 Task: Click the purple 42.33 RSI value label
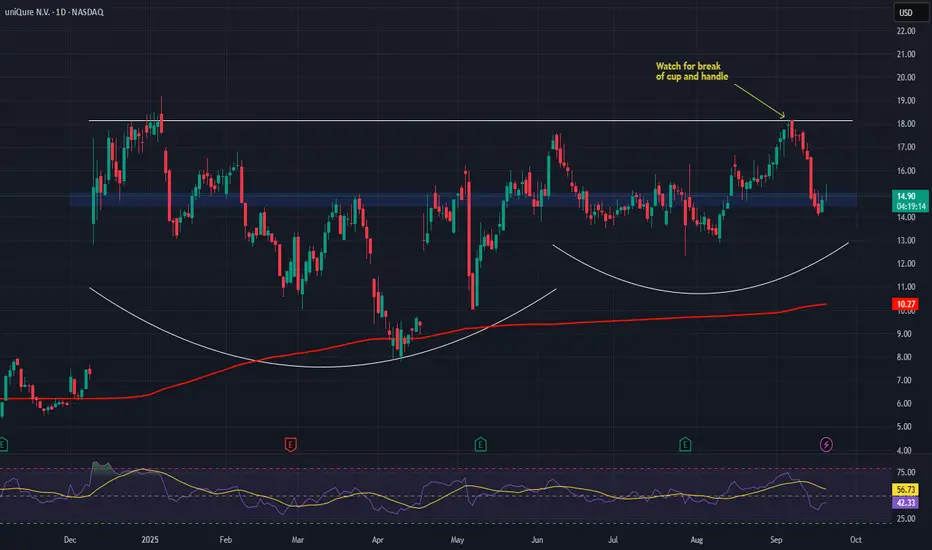[906, 503]
